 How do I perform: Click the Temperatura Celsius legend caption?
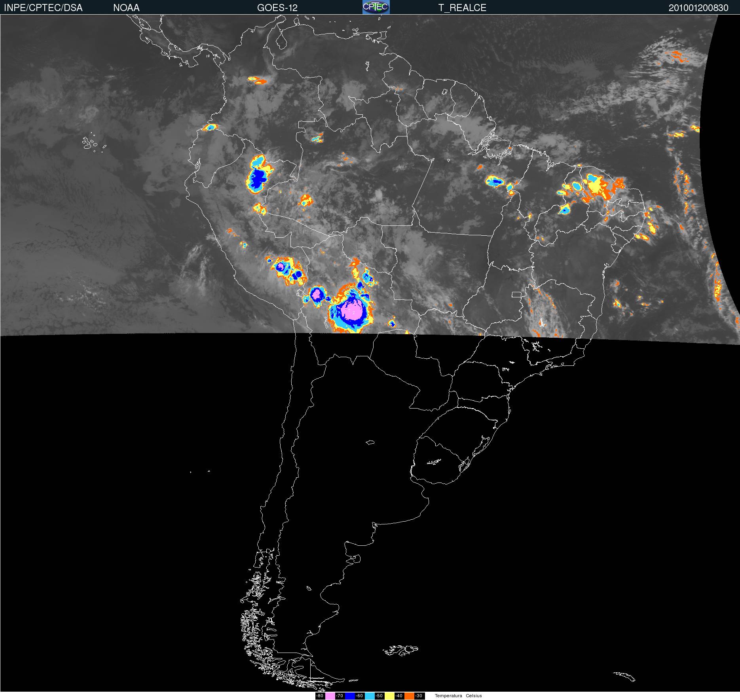point(458,696)
